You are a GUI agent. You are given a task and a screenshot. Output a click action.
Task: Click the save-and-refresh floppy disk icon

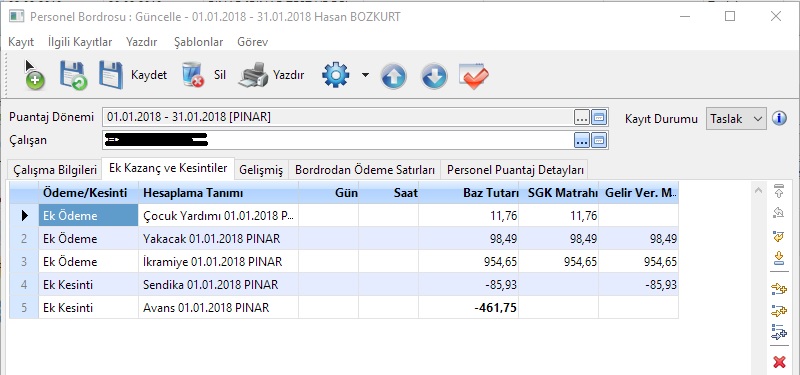(x=73, y=76)
